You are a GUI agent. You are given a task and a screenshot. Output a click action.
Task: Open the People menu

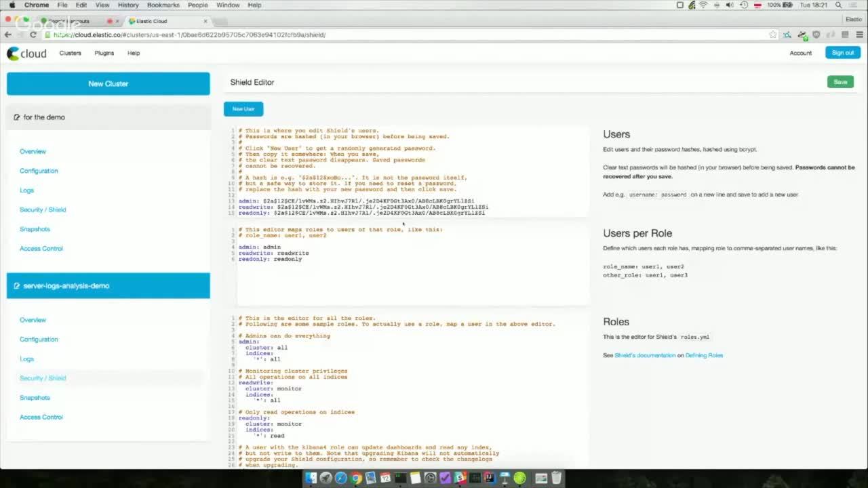(198, 5)
